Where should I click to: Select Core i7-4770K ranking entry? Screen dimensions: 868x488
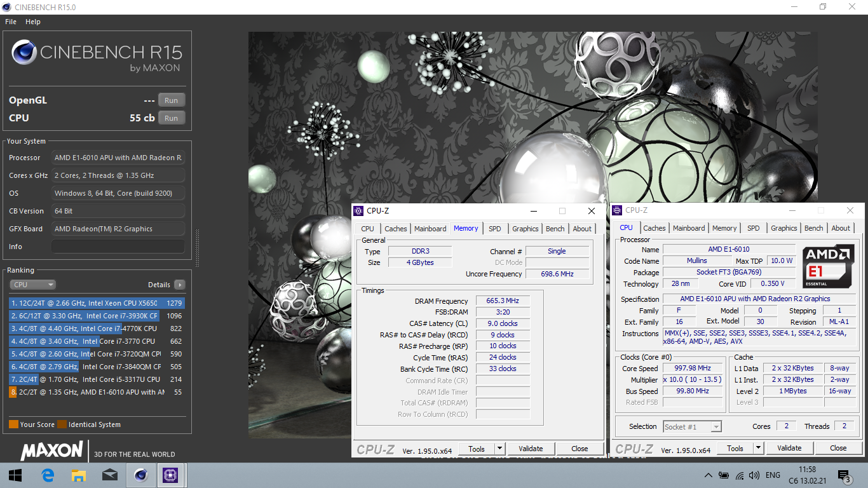97,329
